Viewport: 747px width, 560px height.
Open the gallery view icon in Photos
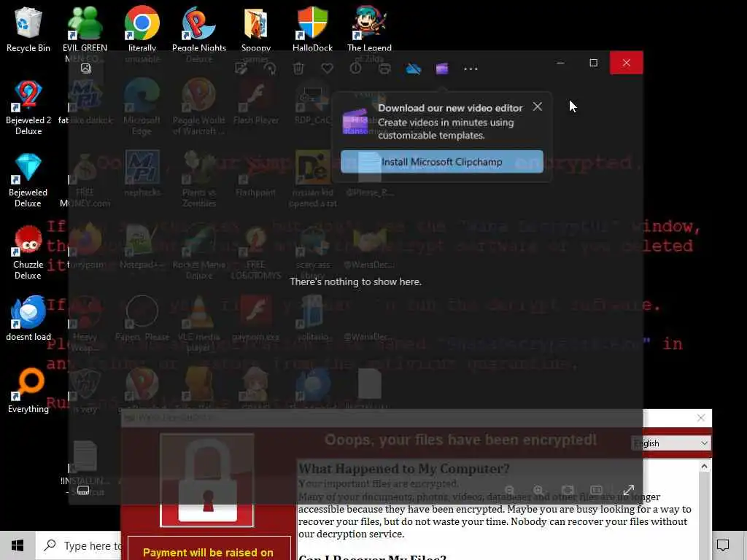pos(86,69)
